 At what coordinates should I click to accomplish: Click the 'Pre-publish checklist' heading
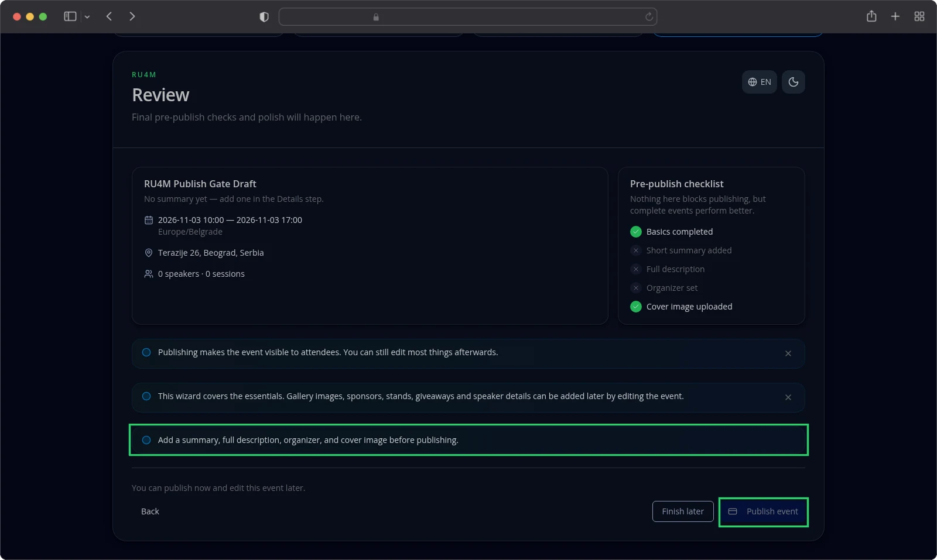(677, 184)
